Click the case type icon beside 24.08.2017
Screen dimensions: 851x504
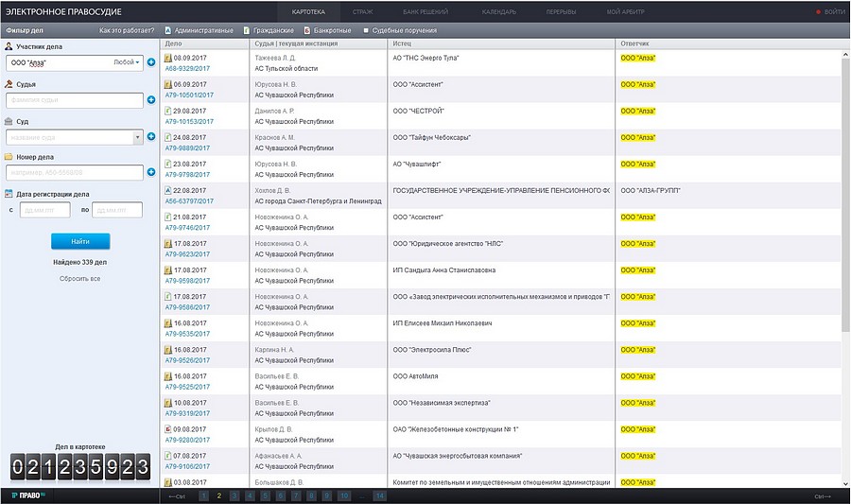(168, 137)
